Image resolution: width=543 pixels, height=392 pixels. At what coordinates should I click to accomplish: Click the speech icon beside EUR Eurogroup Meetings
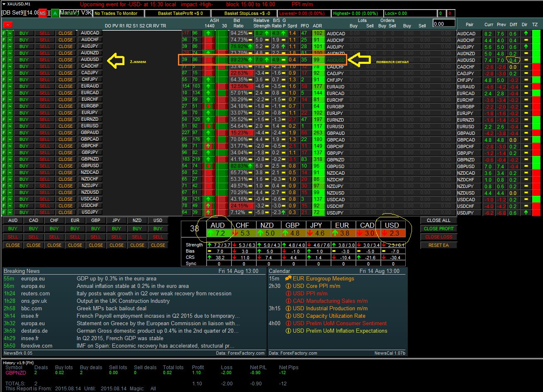(288, 278)
